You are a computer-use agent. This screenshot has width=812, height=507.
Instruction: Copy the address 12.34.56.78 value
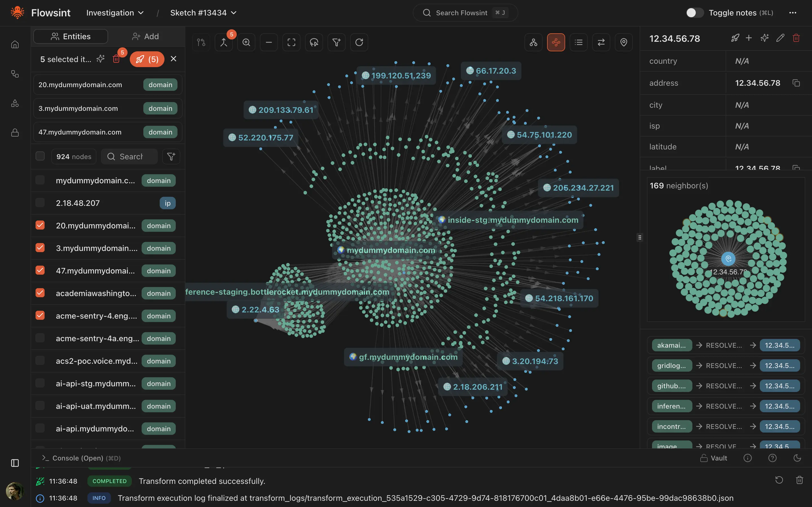tap(796, 83)
